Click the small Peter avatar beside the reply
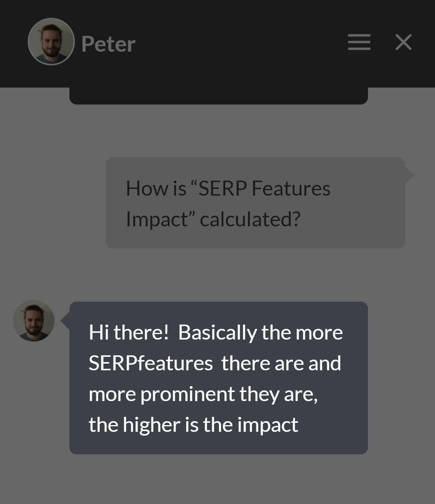 coord(34,321)
